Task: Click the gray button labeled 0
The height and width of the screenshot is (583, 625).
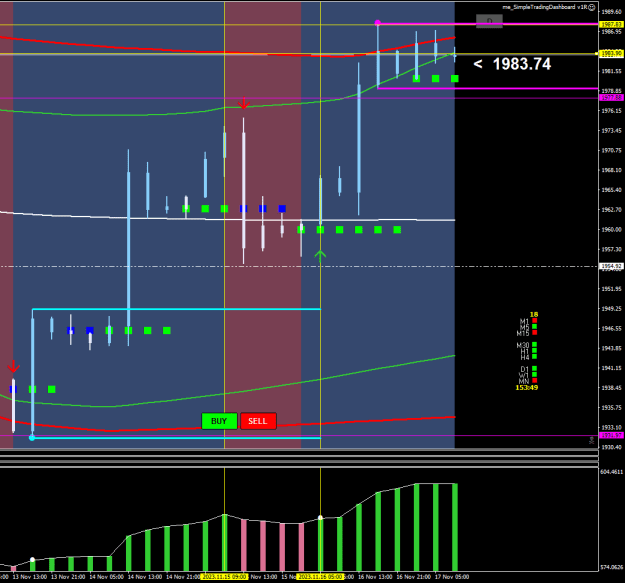Action: pos(489,21)
